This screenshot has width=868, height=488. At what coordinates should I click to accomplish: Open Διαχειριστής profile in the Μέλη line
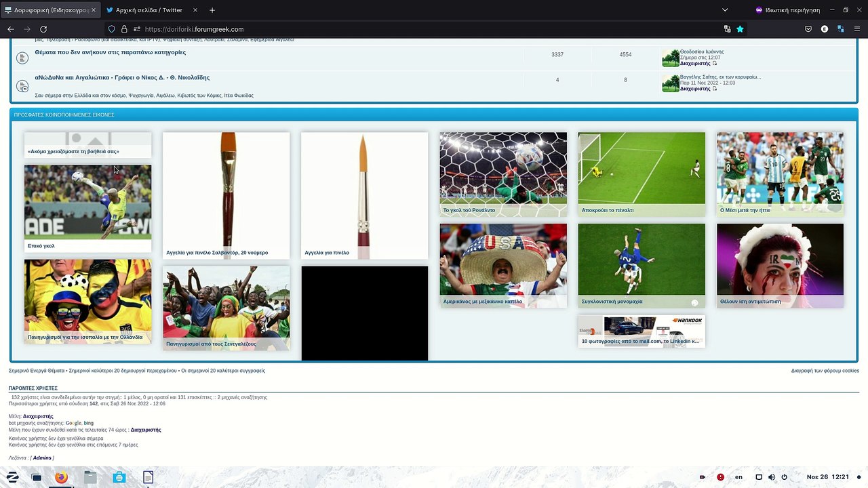pyautogui.click(x=38, y=416)
